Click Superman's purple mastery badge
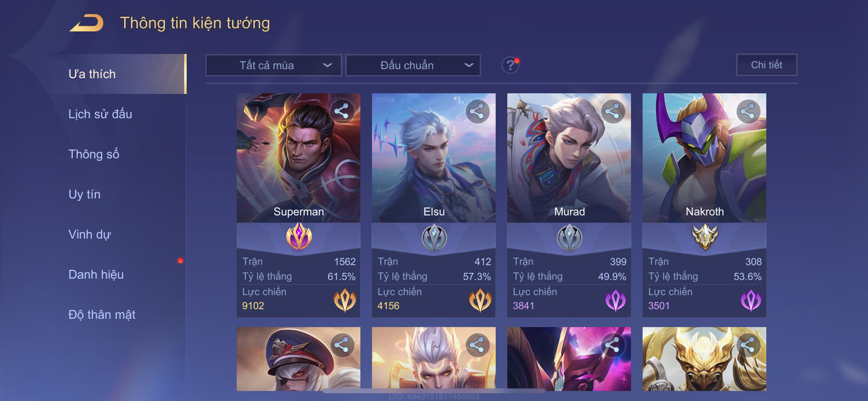This screenshot has height=401, width=868. [299, 236]
